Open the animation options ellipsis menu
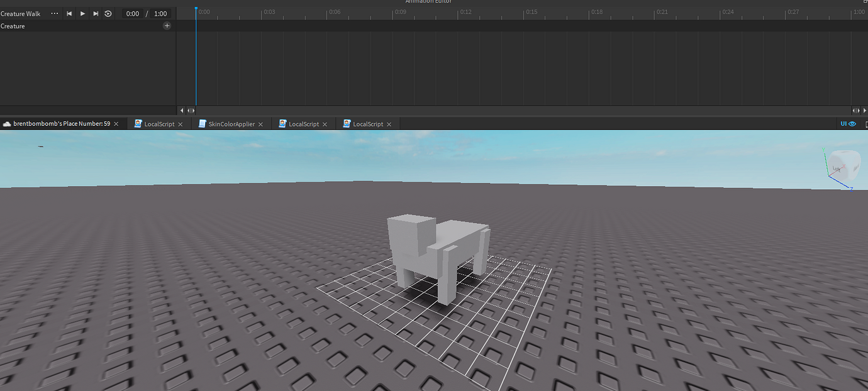This screenshot has height=391, width=868. coord(54,13)
